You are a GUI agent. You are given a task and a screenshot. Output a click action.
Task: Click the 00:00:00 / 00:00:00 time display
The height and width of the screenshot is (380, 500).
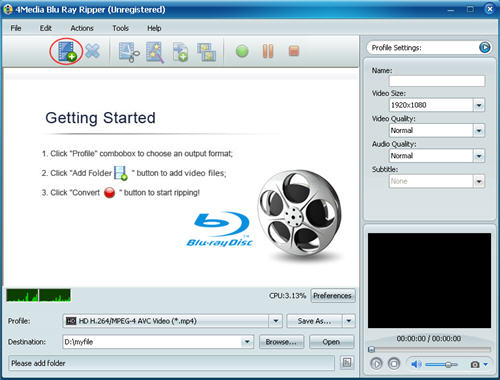point(429,339)
